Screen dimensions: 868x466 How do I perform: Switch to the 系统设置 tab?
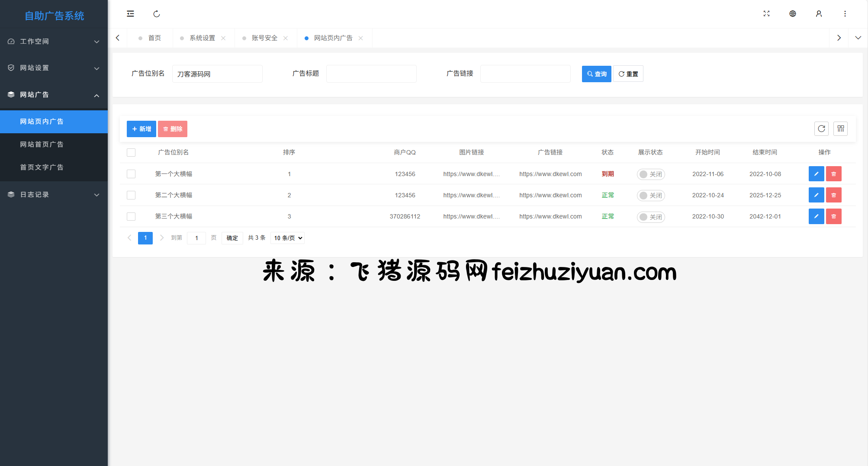(x=202, y=38)
